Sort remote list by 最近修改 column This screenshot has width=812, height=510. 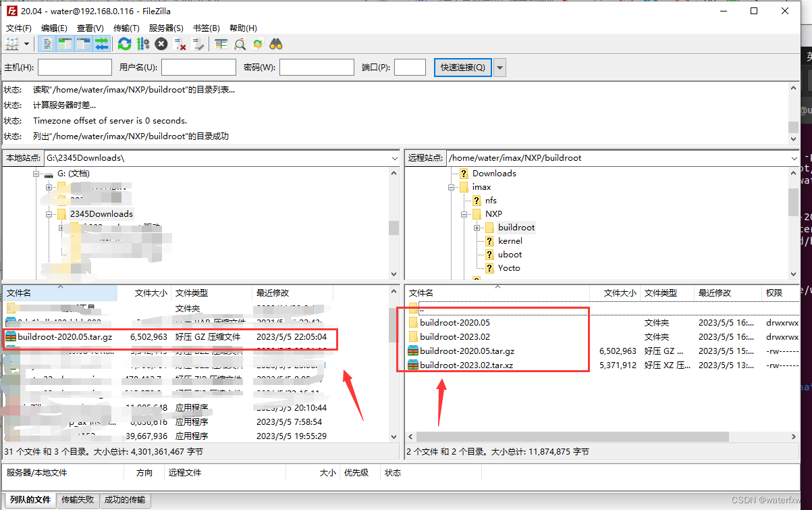tap(728, 292)
